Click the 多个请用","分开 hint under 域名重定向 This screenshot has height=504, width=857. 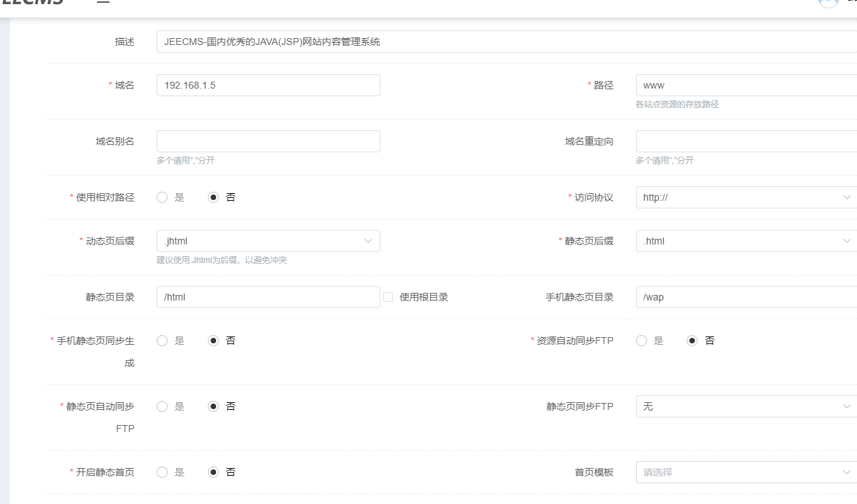coord(664,161)
